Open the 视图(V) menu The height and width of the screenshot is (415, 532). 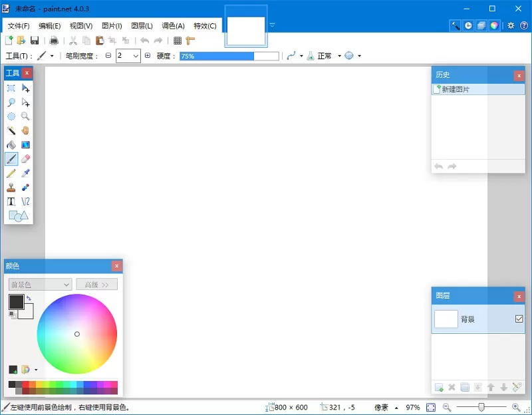pos(81,26)
